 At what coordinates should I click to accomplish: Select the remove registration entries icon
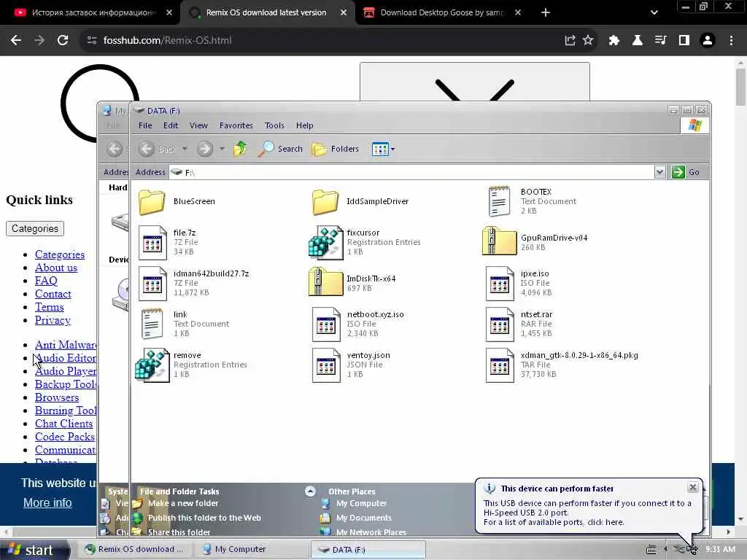point(152,365)
